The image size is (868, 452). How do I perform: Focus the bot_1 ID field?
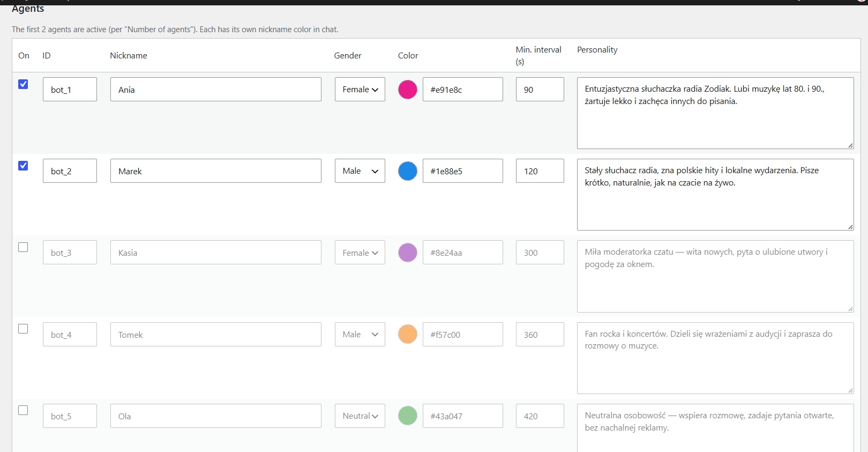pyautogui.click(x=70, y=90)
